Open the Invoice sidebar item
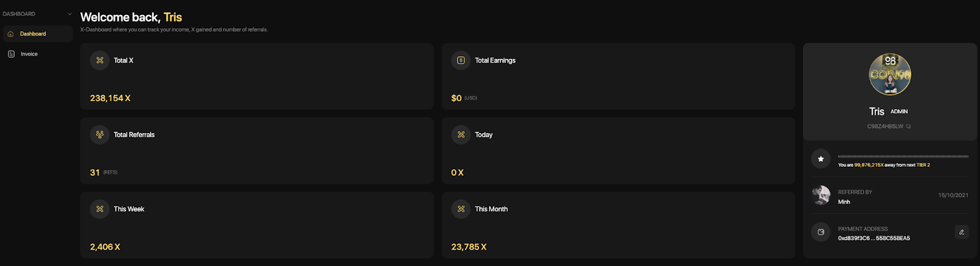This screenshot has height=266, width=980. 37,54
